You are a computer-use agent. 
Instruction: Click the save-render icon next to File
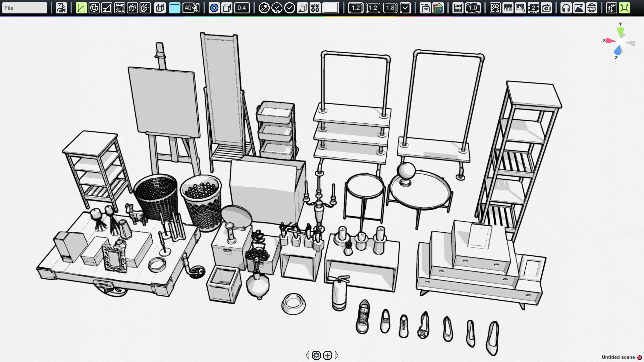click(x=61, y=8)
